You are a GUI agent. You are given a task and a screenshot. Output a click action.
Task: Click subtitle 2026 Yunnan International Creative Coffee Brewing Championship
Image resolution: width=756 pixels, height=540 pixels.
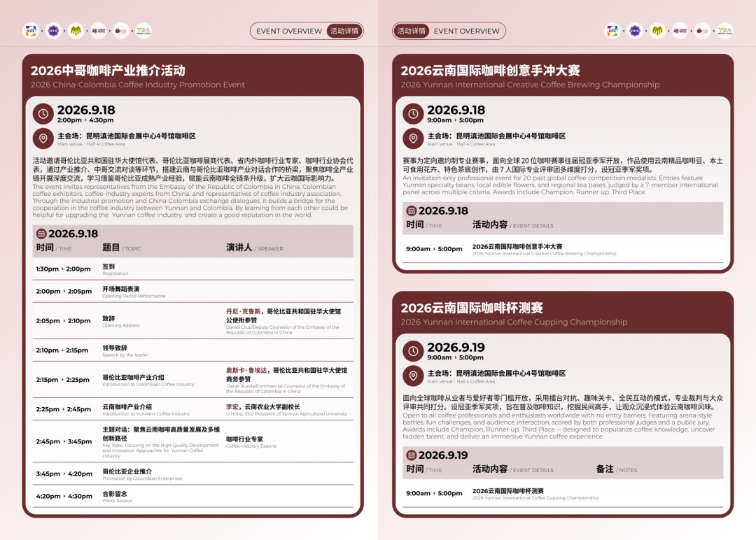coord(530,85)
